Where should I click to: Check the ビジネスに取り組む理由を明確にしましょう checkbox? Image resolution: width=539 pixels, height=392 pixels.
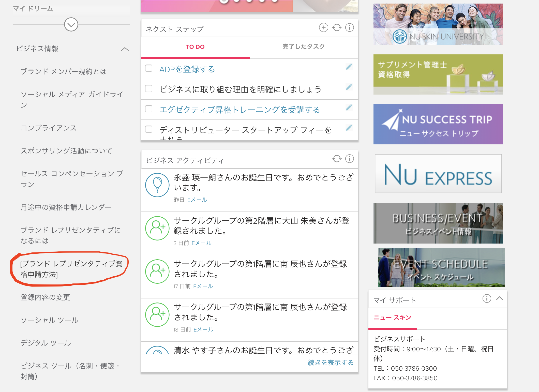tap(149, 88)
